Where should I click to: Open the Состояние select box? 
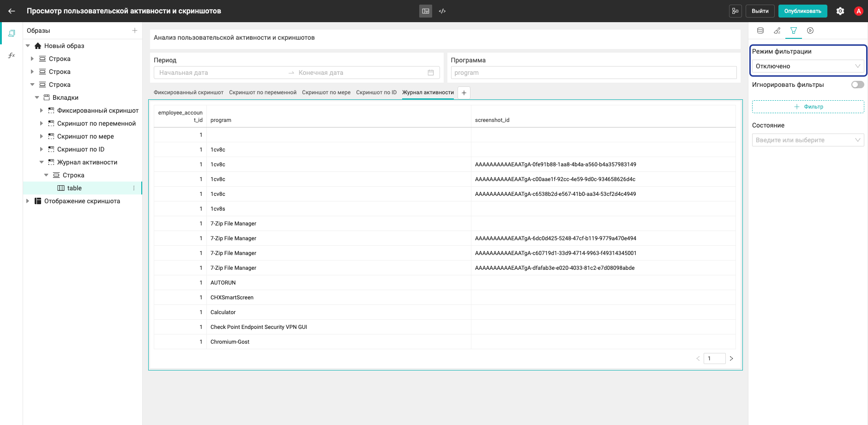808,140
